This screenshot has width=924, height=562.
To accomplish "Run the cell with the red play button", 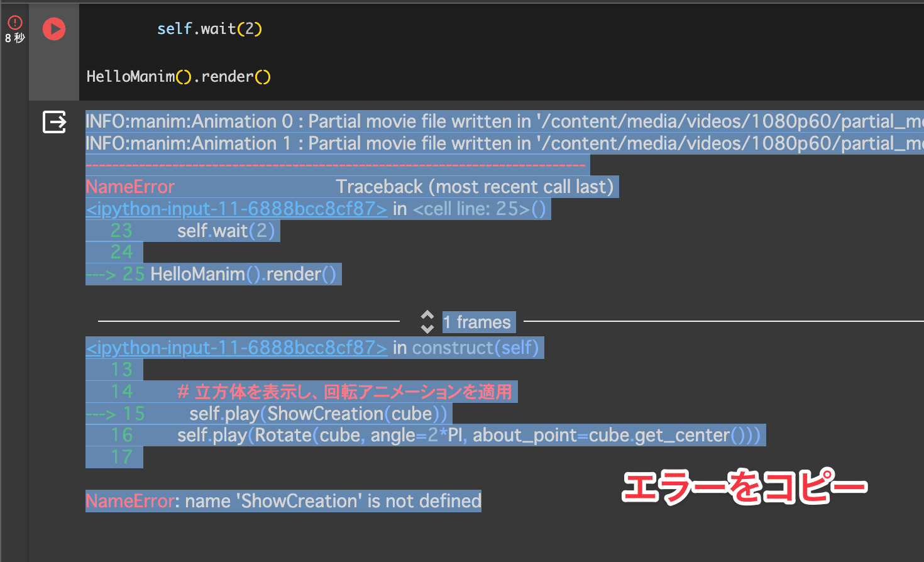I will click(x=54, y=29).
